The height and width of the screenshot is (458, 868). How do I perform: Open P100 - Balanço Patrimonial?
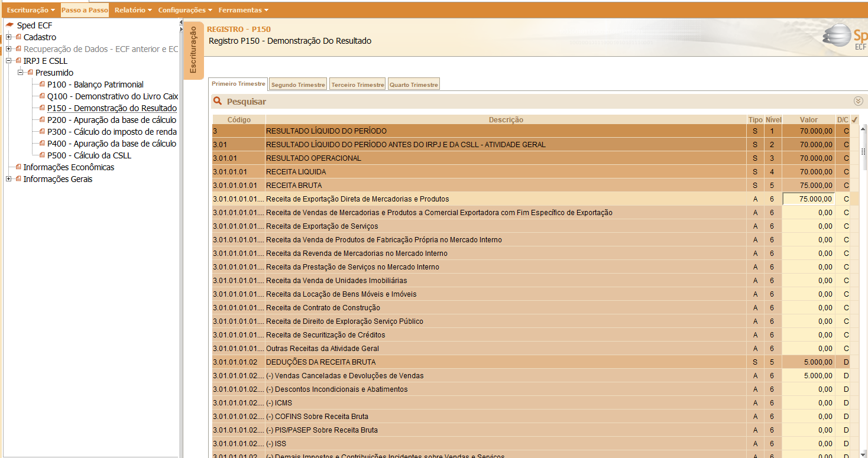point(95,85)
